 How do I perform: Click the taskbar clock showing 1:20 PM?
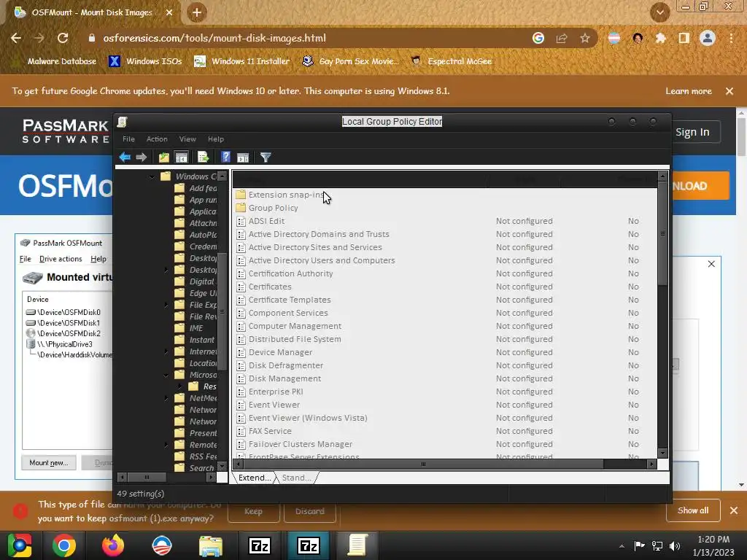(x=713, y=545)
